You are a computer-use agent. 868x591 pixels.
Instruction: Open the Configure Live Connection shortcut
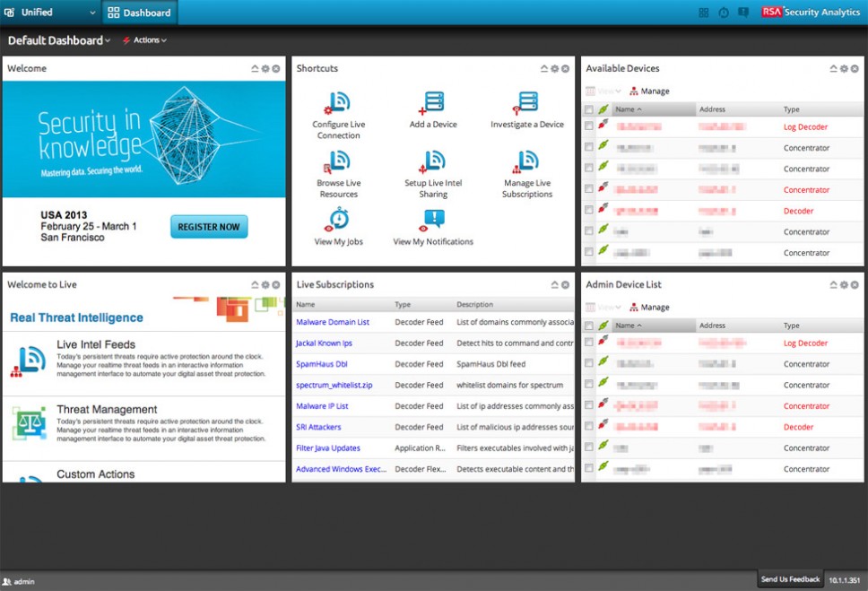coord(338,108)
